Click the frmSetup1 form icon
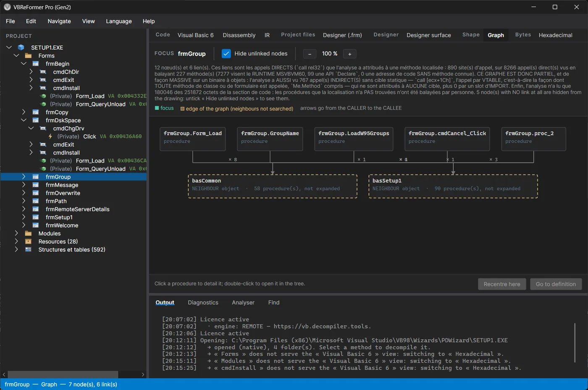Image resolution: width=588 pixels, height=390 pixels. pos(36,217)
